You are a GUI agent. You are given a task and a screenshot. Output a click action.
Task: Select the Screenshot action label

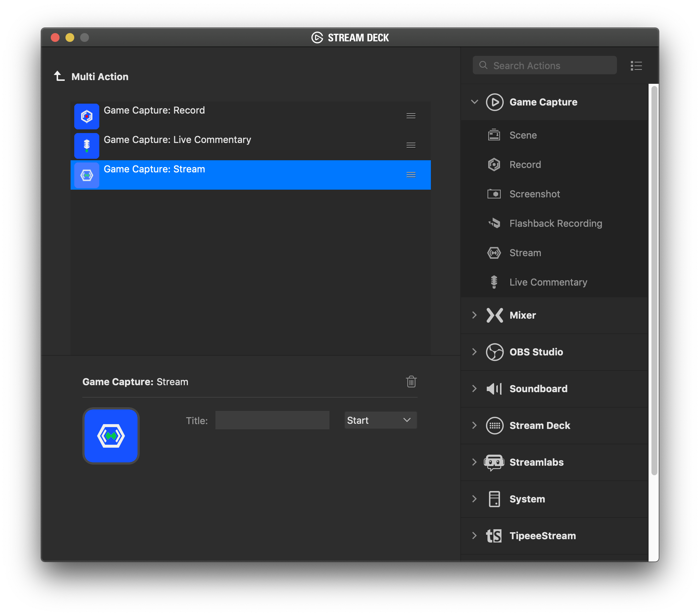tap(535, 194)
